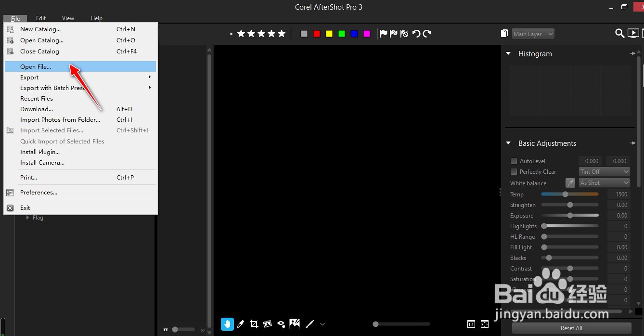Select the Pan hand tool
Image resolution: width=644 pixels, height=336 pixels.
[x=227, y=324]
